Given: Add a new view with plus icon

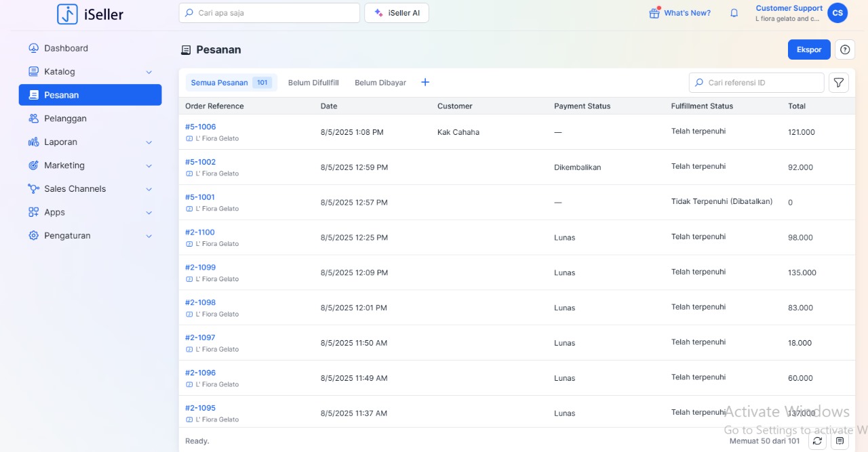Looking at the screenshot, I should point(425,83).
